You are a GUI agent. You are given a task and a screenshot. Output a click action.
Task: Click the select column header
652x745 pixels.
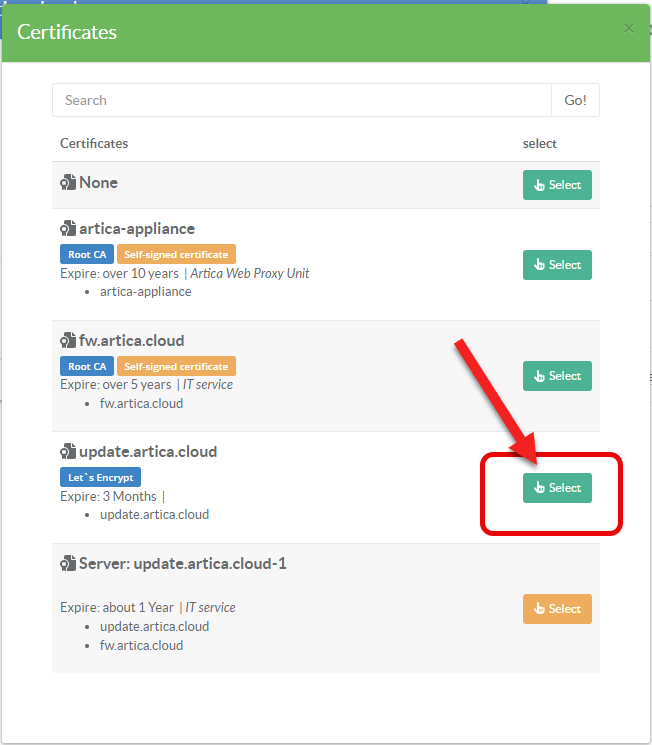click(x=540, y=144)
